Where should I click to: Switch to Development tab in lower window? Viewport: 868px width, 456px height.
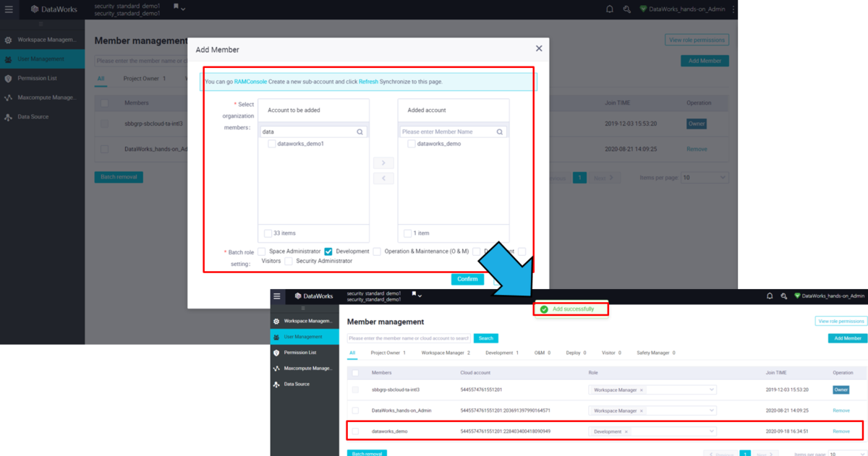502,353
